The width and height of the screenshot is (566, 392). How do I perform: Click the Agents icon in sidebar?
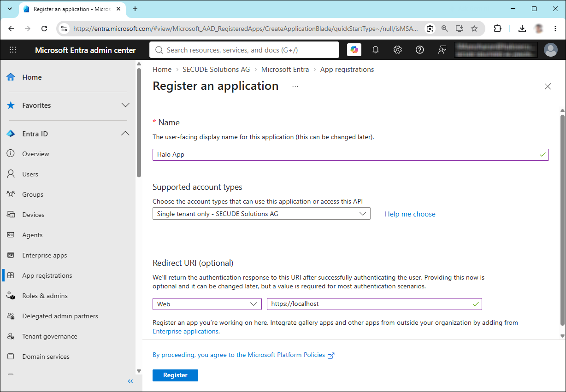point(11,235)
